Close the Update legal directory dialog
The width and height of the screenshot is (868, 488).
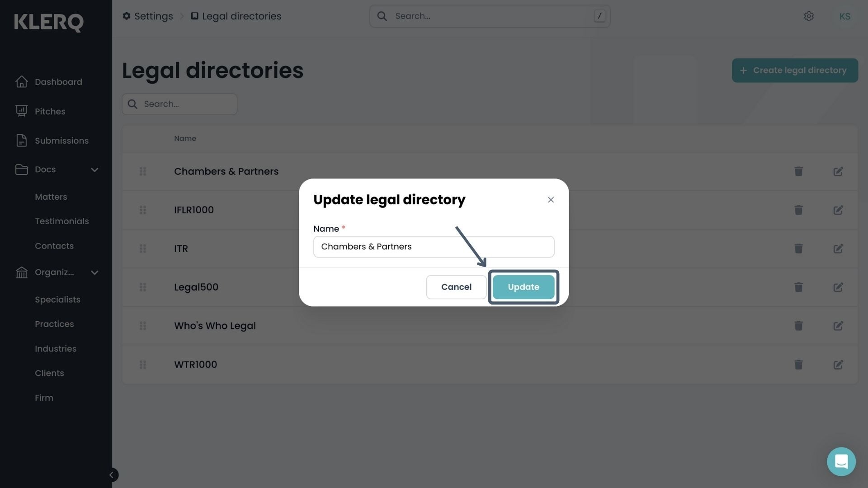coord(551,200)
